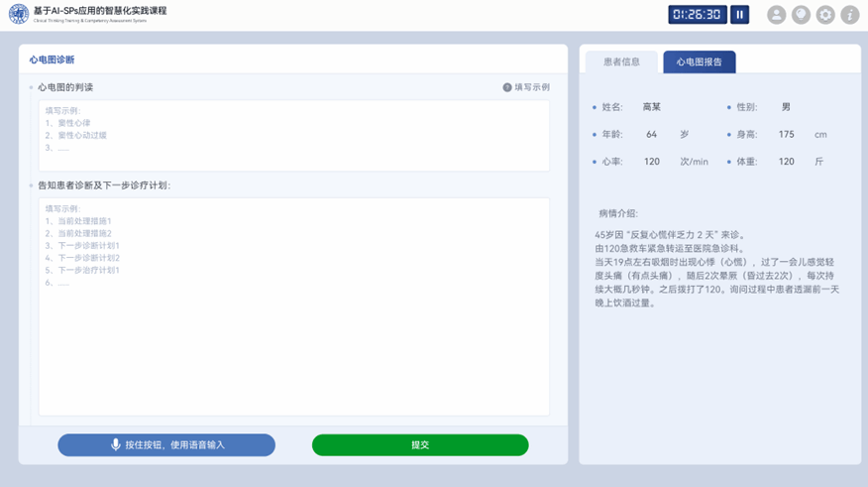The width and height of the screenshot is (868, 487).
Task: Click the microphone icon for voice input
Action: [115, 444]
